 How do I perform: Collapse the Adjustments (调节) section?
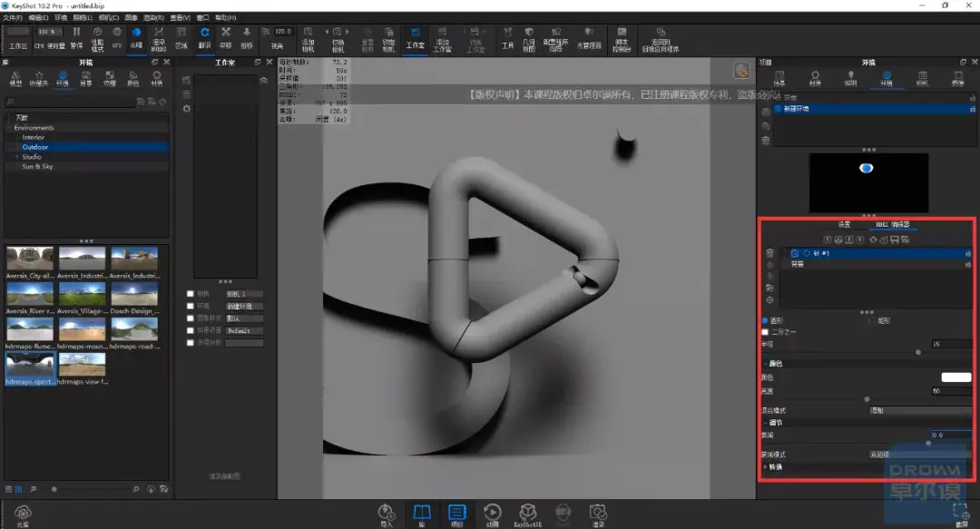point(765,423)
